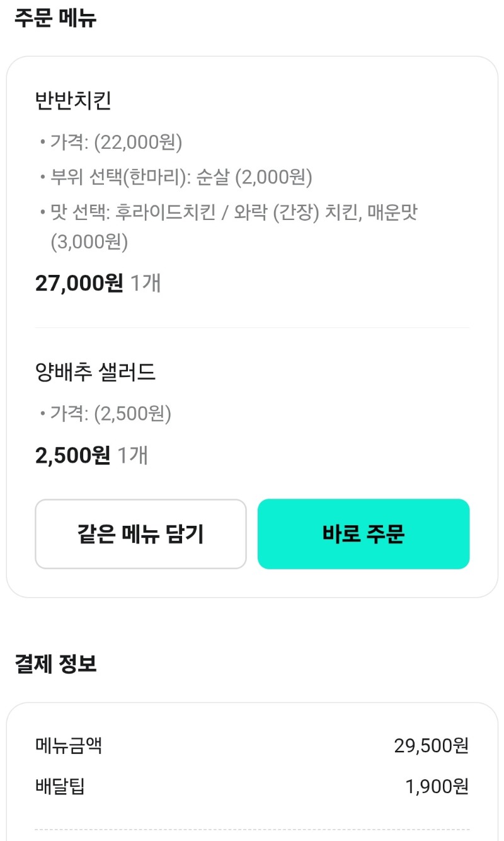Click the 27,000원 item total price

tap(79, 283)
